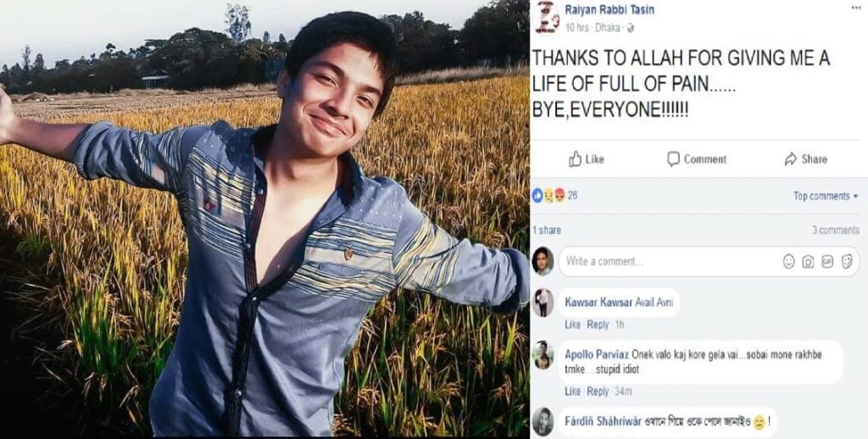868x439 pixels.
Task: Open the sticker picker in comment box
Action: click(846, 262)
